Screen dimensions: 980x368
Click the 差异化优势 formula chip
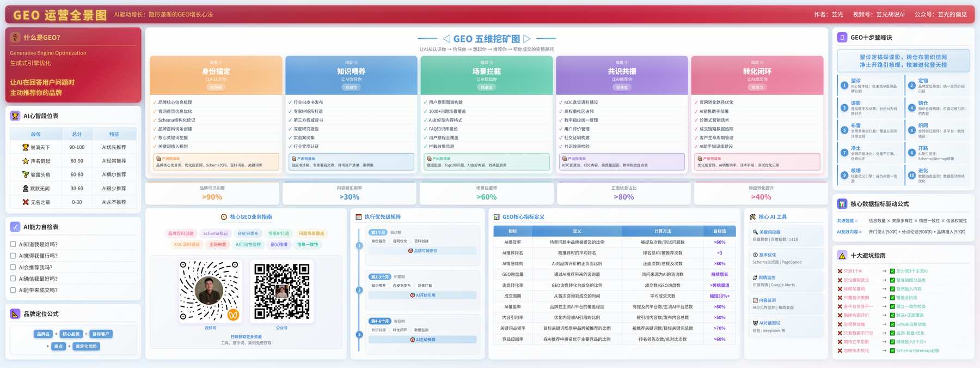click(x=86, y=346)
